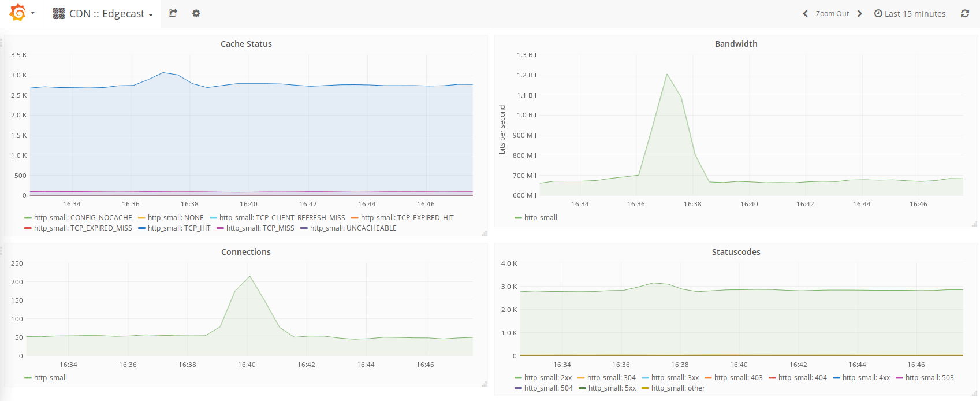The width and height of the screenshot is (980, 401).
Task: Toggle http_small: other in Statuscodes legend
Action: pos(678,388)
